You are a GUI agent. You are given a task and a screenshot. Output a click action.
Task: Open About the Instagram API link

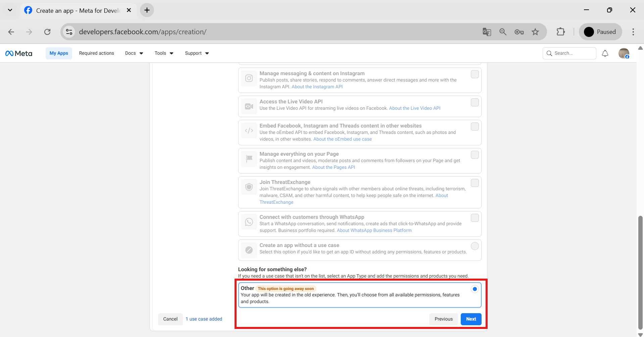click(x=317, y=87)
